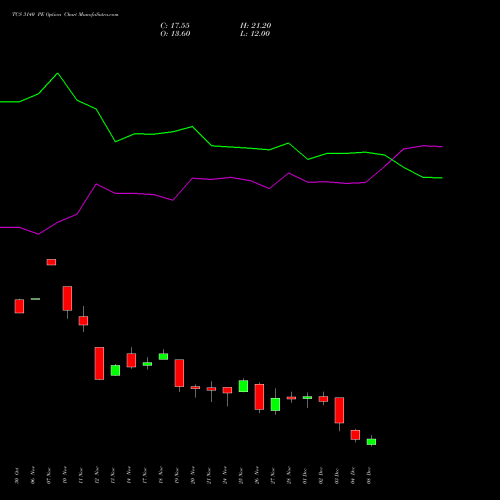Select the 12 Nov date label
The width and height of the screenshot is (500, 500).
pyautogui.click(x=97, y=476)
